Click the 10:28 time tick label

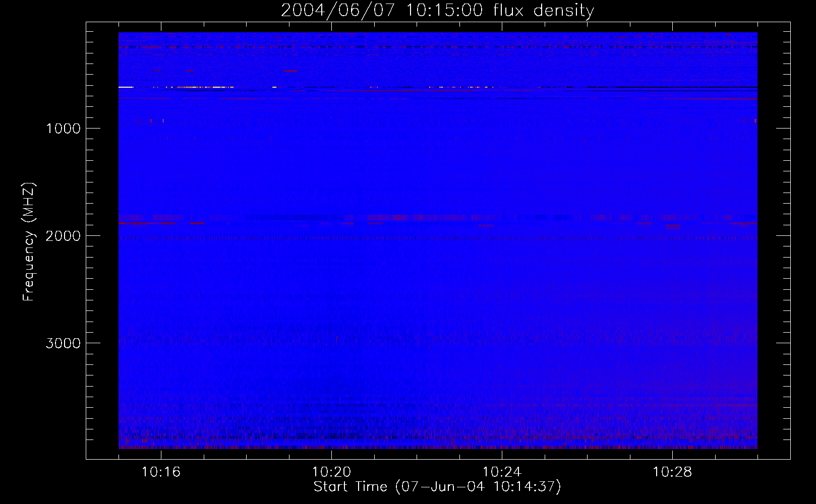coord(672,472)
